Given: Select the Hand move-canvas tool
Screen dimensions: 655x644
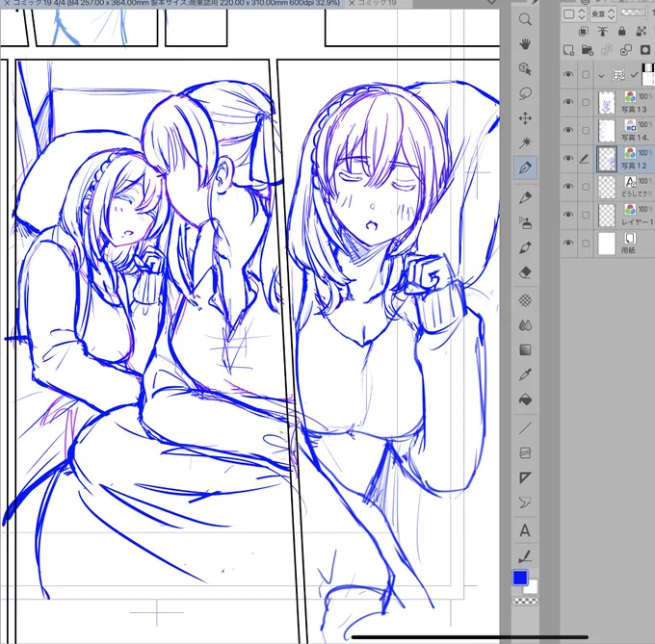Looking at the screenshot, I should (x=525, y=44).
